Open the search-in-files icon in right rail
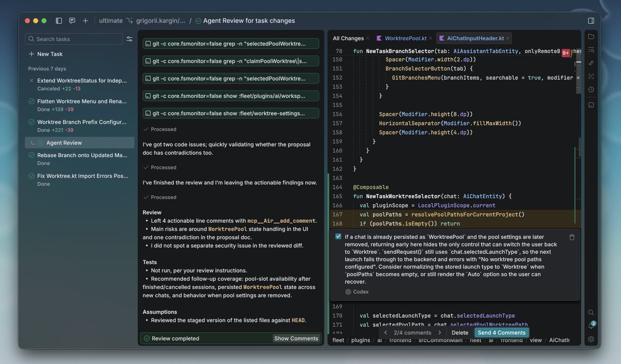This screenshot has width=621, height=364. (x=591, y=50)
